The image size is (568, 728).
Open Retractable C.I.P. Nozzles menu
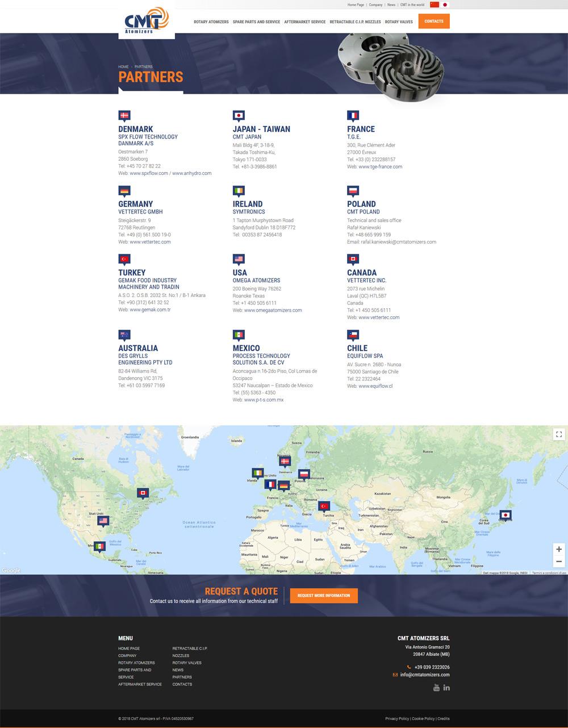click(x=356, y=22)
